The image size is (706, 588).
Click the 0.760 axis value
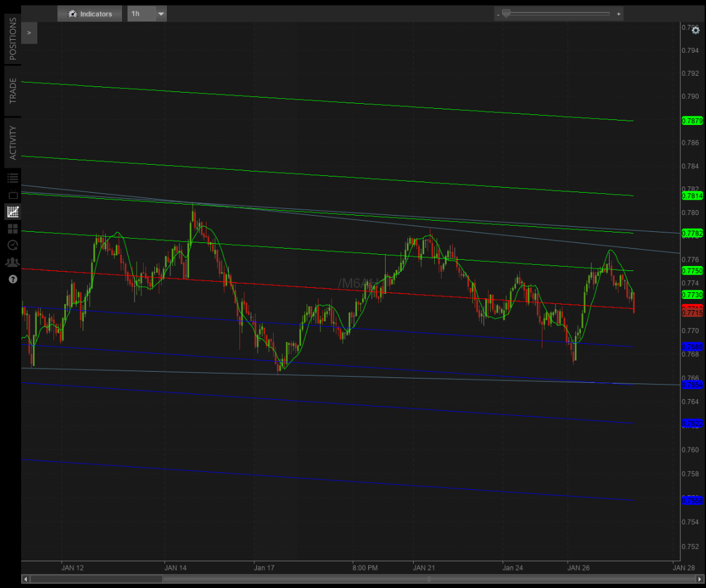[690, 450]
